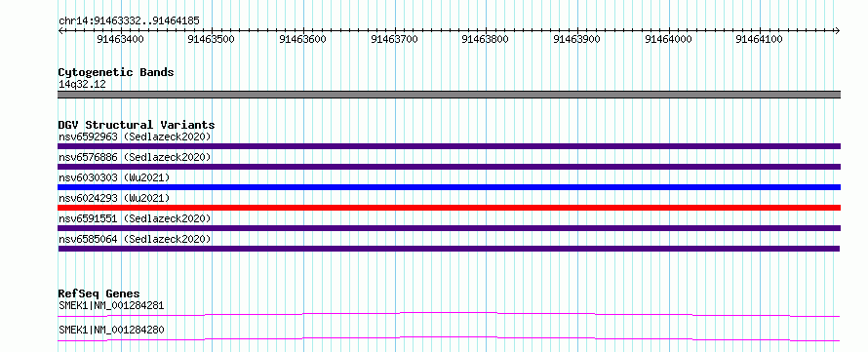Click ruler position 91463700
The image size is (868, 352).
click(394, 39)
